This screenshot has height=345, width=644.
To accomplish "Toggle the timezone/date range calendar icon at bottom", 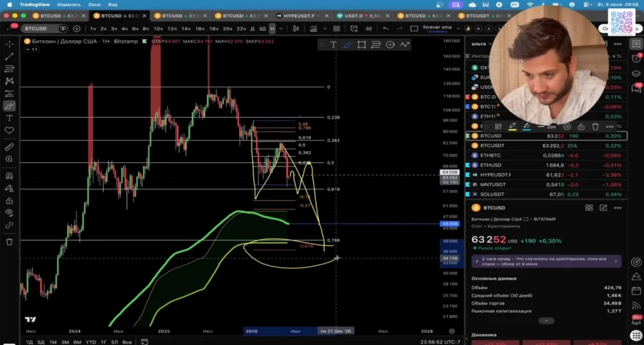I will coord(144,341).
